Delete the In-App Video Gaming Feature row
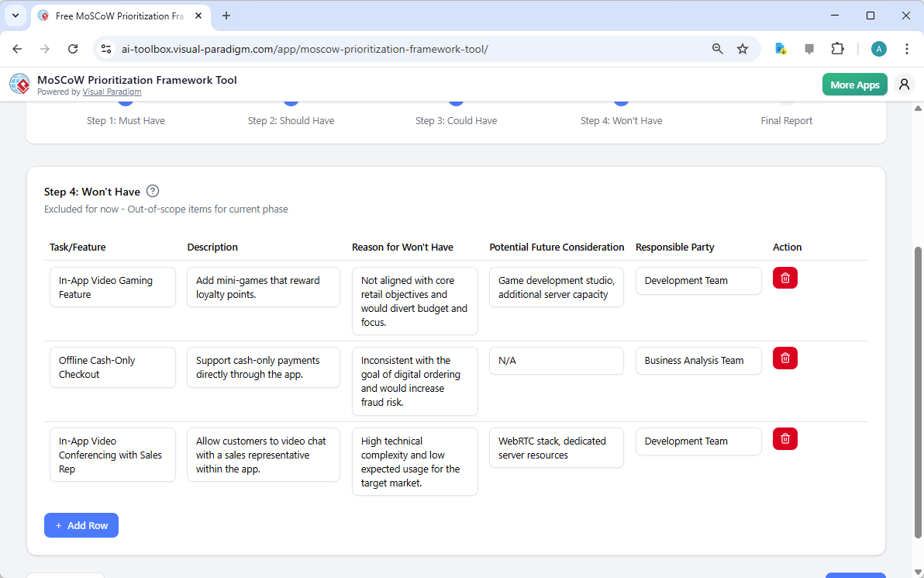The height and width of the screenshot is (578, 924). [x=784, y=277]
